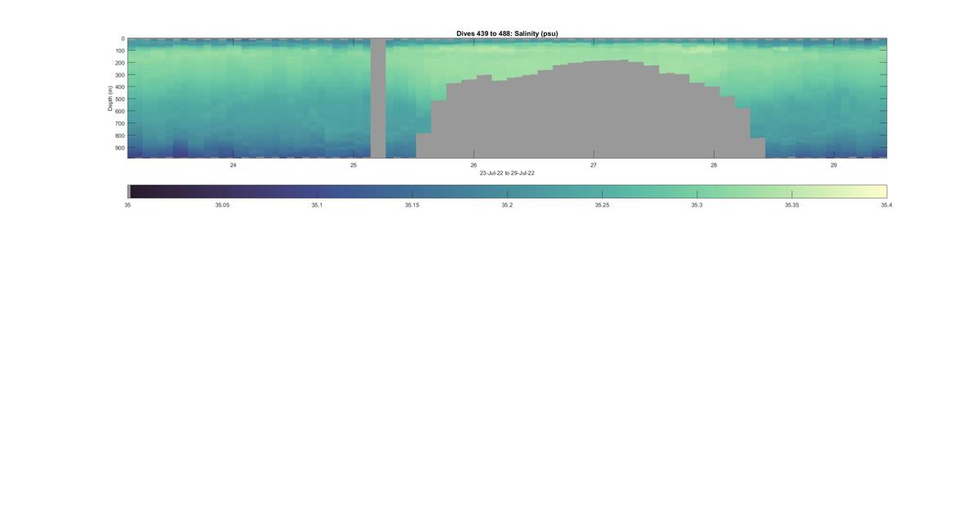Click the depth tick label '300'
This screenshot has width=980, height=508.
tap(119, 75)
